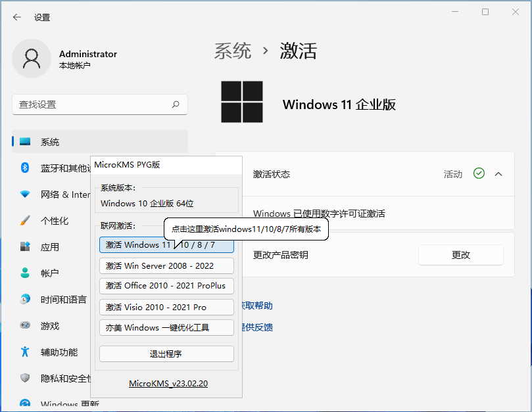Screen dimensions: 532x412
Task: Open 帐户 settings page
Action: click(x=49, y=273)
